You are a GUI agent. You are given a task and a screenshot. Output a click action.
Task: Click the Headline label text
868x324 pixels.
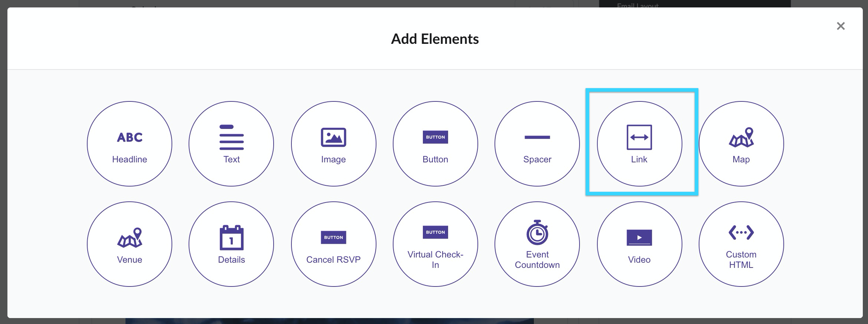point(130,159)
